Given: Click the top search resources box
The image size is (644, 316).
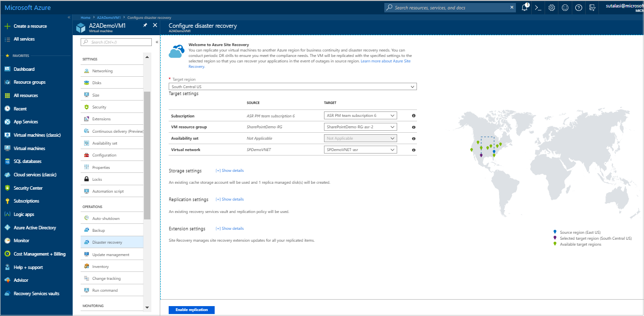Looking at the screenshot, I should pyautogui.click(x=449, y=7).
